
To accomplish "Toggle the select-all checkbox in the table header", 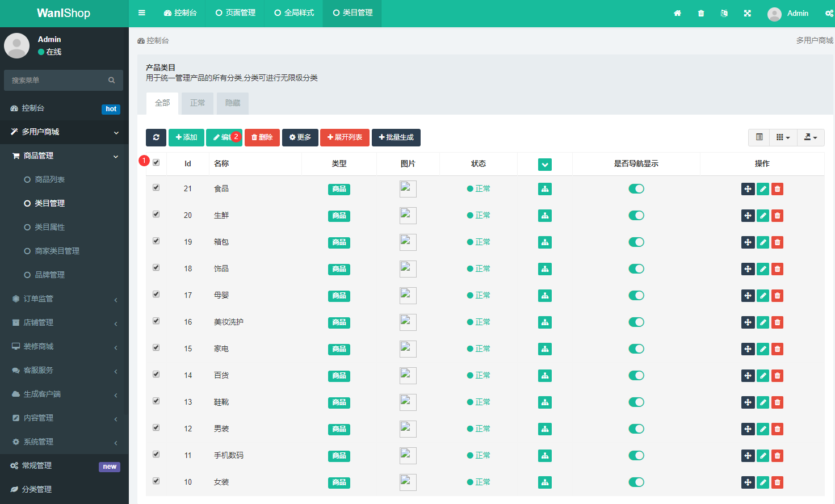I will [156, 162].
